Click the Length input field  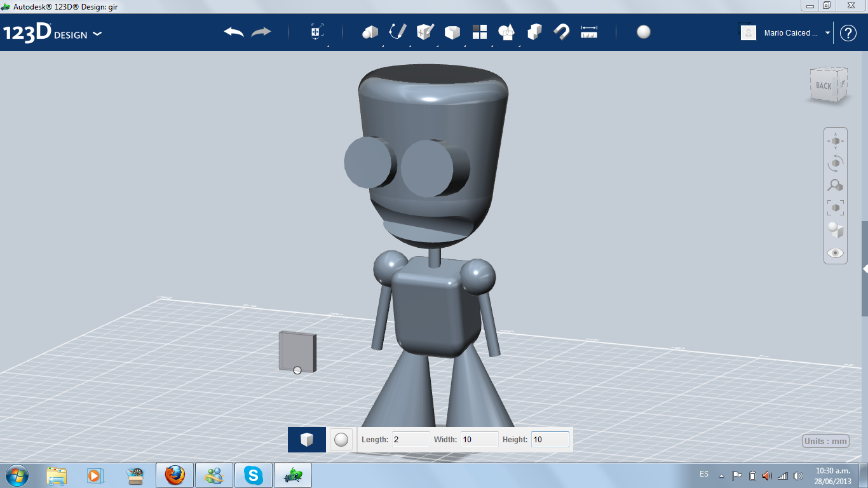[411, 440]
